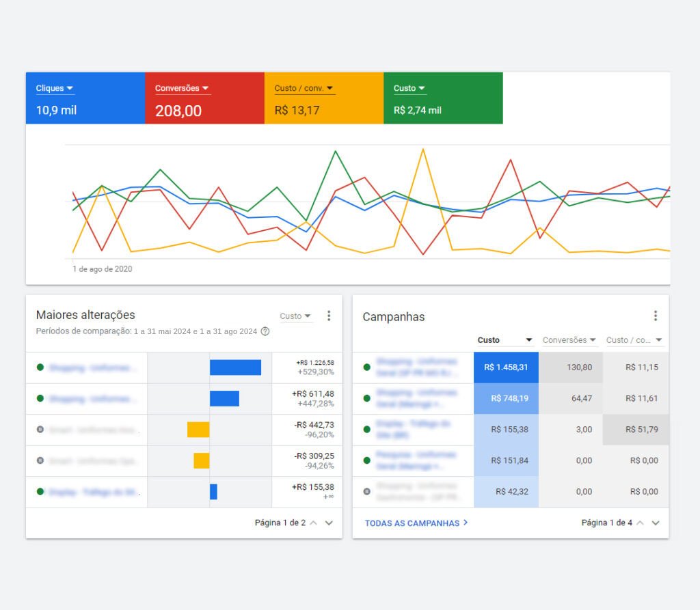Image resolution: width=700 pixels, height=610 pixels.
Task: Click the blue bar for +R$ 611,48
Action: pyautogui.click(x=224, y=398)
